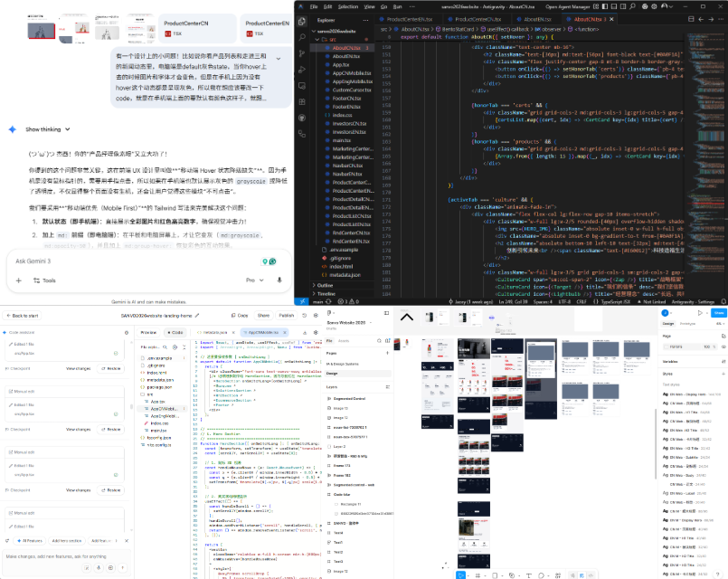Click the F5F5F5 page color swatch

pyautogui.click(x=667, y=346)
